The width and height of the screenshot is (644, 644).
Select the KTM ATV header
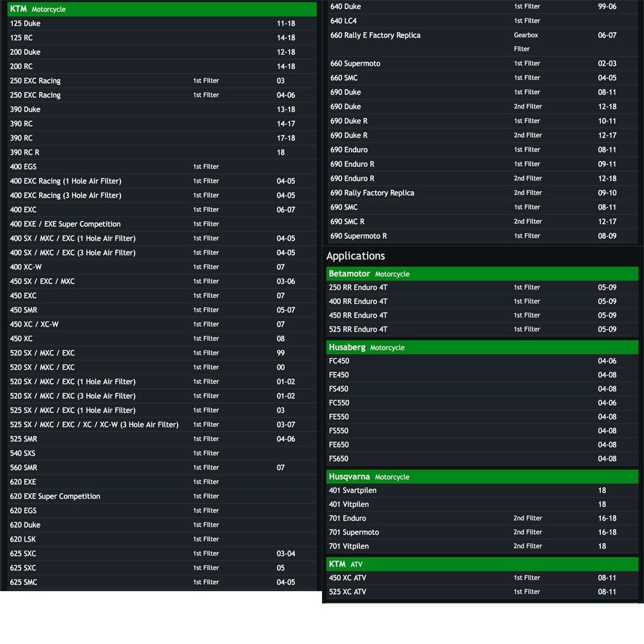click(x=482, y=564)
